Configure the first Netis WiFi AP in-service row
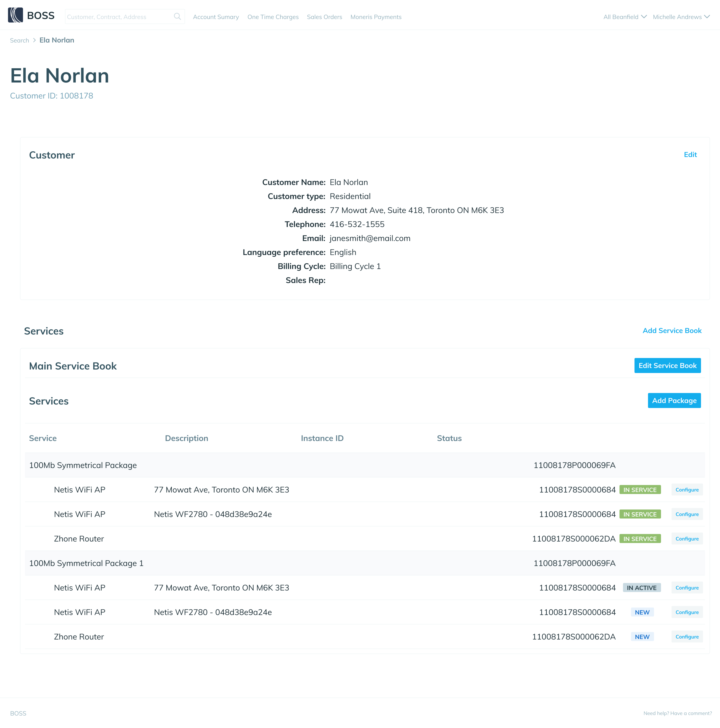The image size is (720, 728). pyautogui.click(x=687, y=490)
